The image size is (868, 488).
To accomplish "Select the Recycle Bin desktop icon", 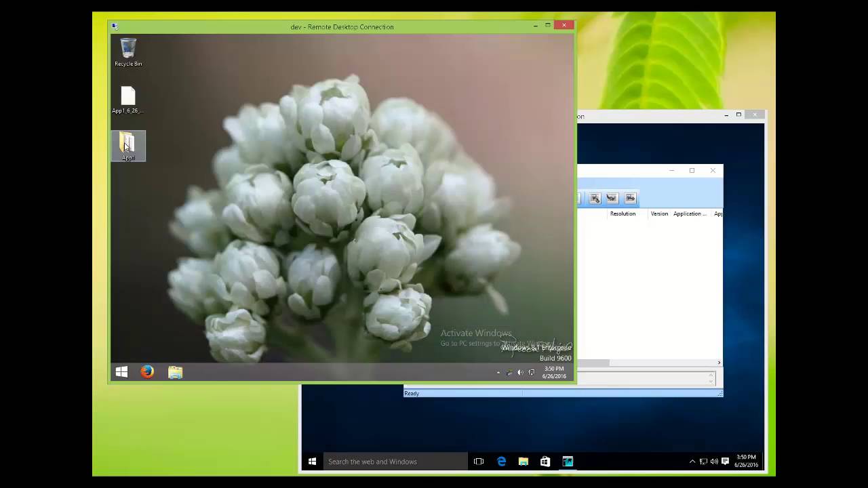I will coord(128,53).
